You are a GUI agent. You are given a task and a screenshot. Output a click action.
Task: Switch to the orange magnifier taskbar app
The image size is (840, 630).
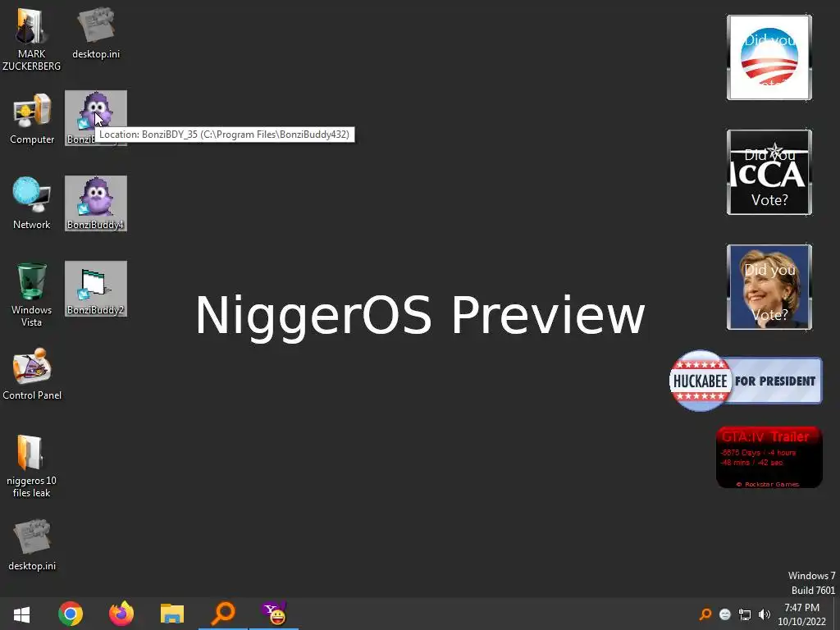pyautogui.click(x=223, y=614)
